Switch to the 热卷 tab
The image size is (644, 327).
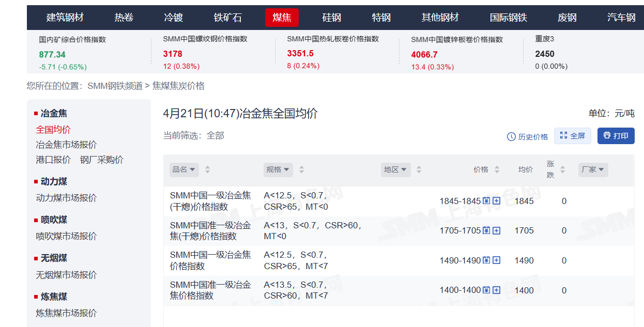(124, 18)
